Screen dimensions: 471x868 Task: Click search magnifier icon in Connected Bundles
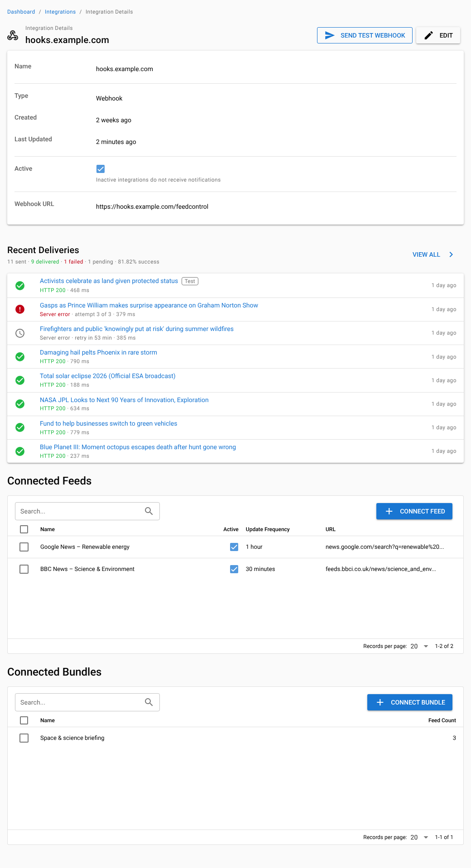149,702
